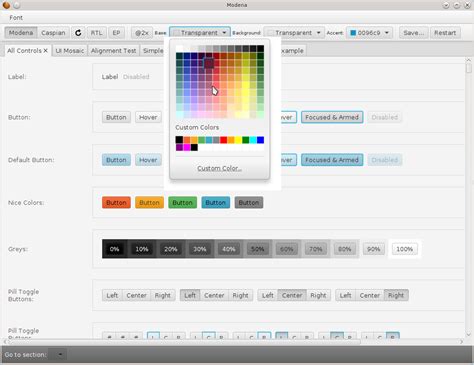Screen dimensions: 474x365
Task: Click the scroll up arrow on vertical scrollbar
Action: point(469,60)
